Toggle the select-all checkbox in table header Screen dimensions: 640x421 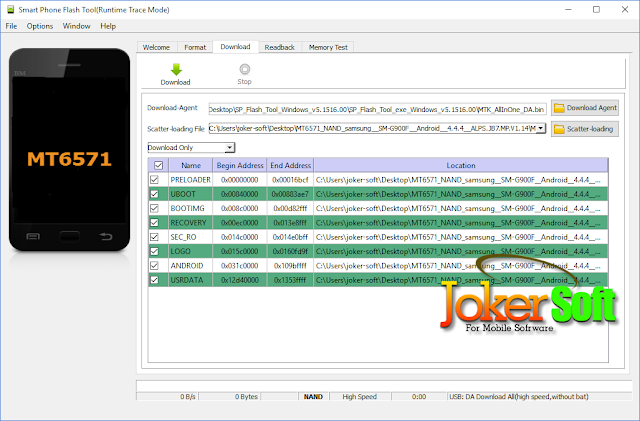pyautogui.click(x=158, y=165)
